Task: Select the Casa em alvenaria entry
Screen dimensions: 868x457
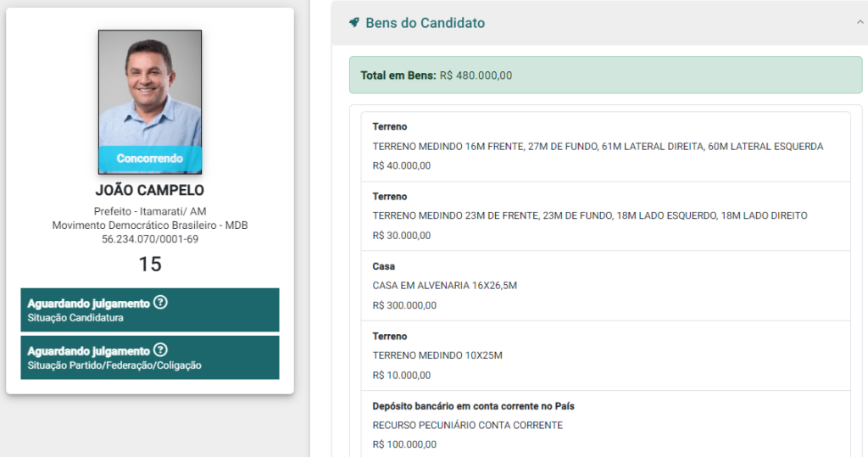Action: (605, 287)
